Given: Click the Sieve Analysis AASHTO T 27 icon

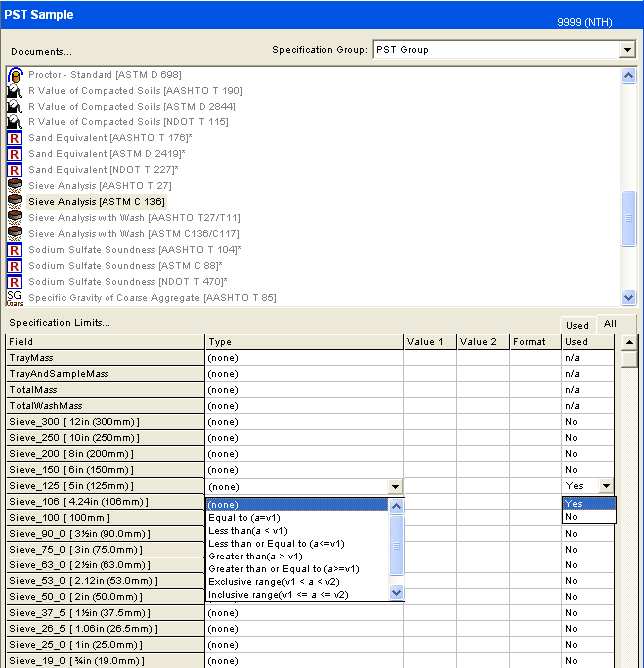Looking at the screenshot, I should coord(15,186).
